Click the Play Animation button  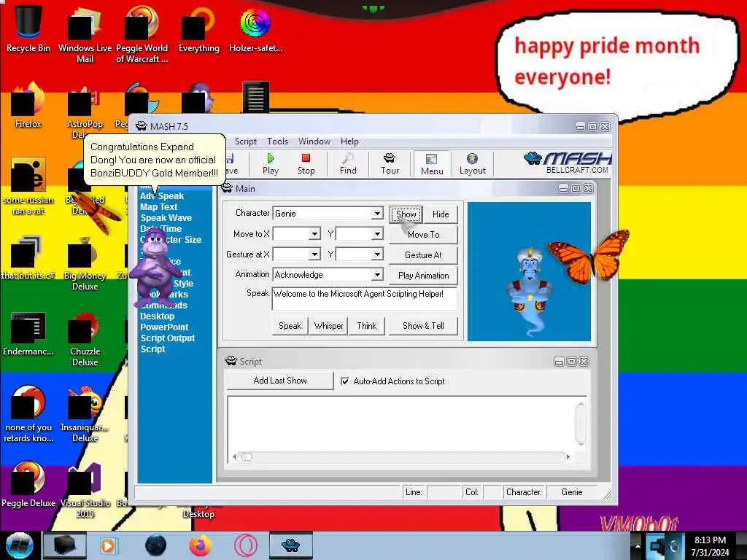424,275
